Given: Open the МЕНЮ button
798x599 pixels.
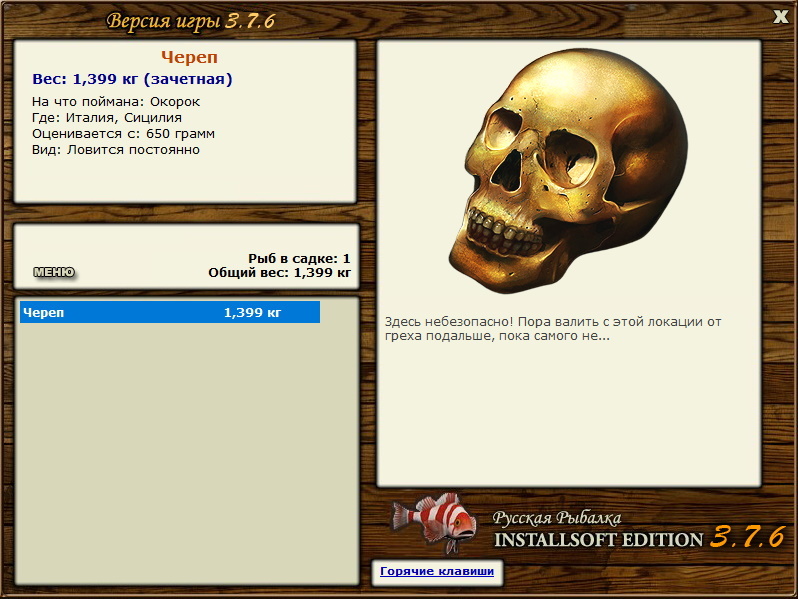Looking at the screenshot, I should click(54, 272).
